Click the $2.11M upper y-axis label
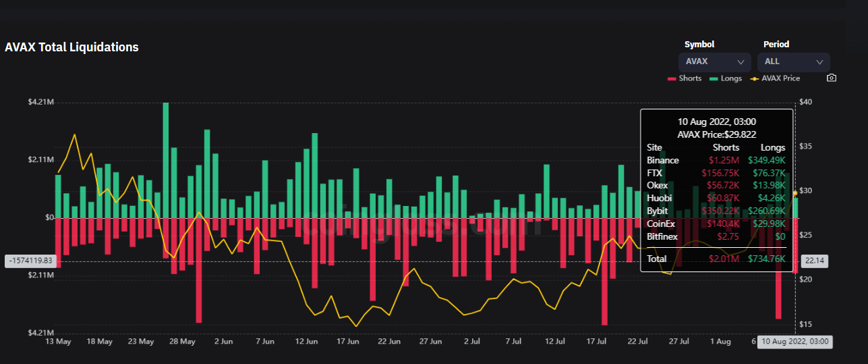 click(x=40, y=160)
